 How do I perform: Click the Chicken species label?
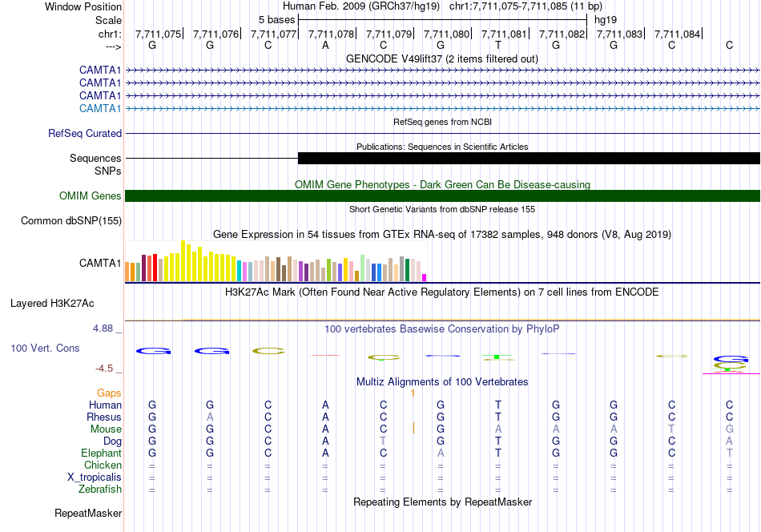pyautogui.click(x=103, y=465)
